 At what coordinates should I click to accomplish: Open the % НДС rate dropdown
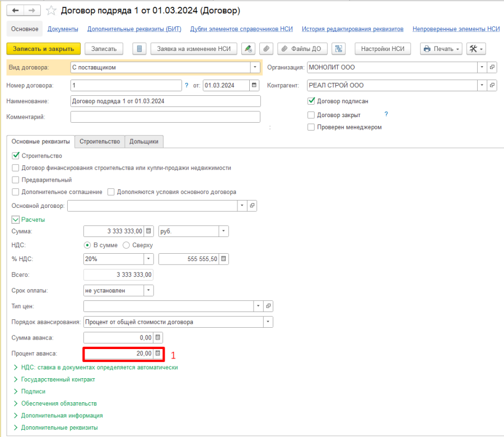[x=148, y=259]
